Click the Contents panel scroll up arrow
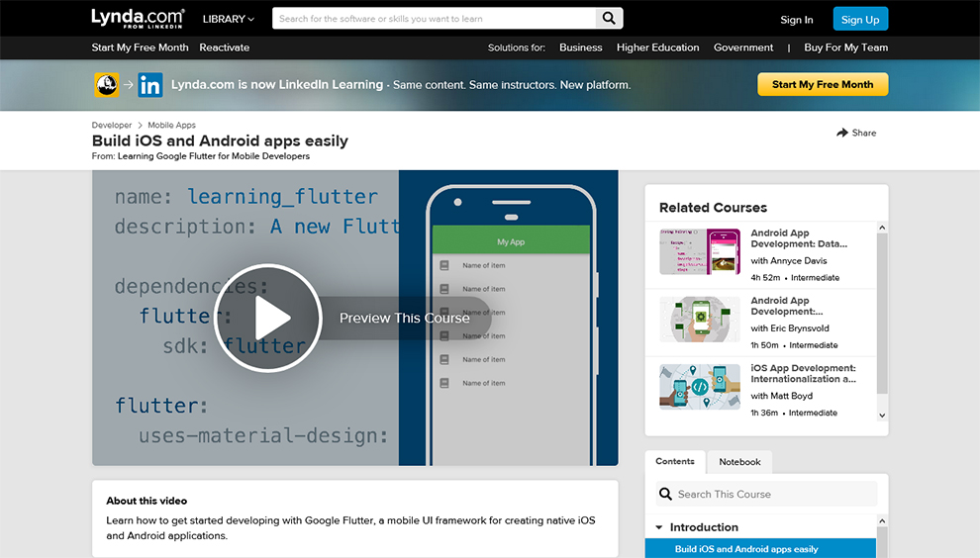 click(882, 521)
